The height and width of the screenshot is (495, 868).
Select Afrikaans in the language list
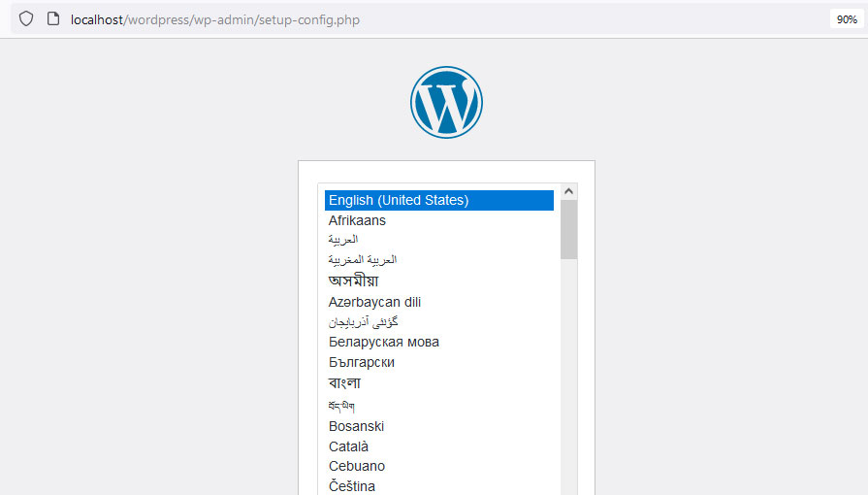pyautogui.click(x=439, y=220)
